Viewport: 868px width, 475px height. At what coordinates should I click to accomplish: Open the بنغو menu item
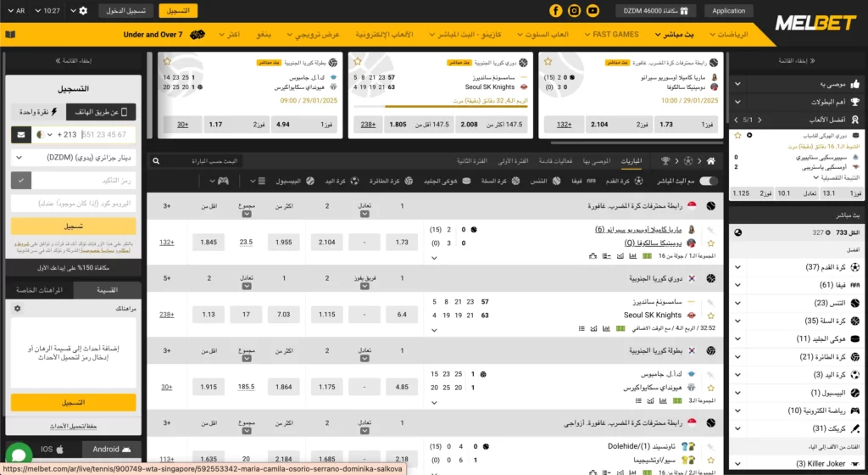click(x=264, y=34)
